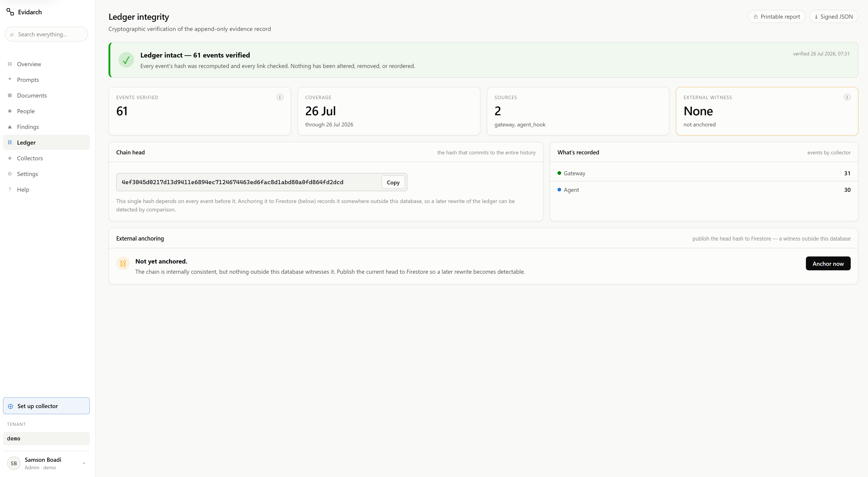Click the Agent count 30
This screenshot has width=868, height=477.
tap(847, 190)
